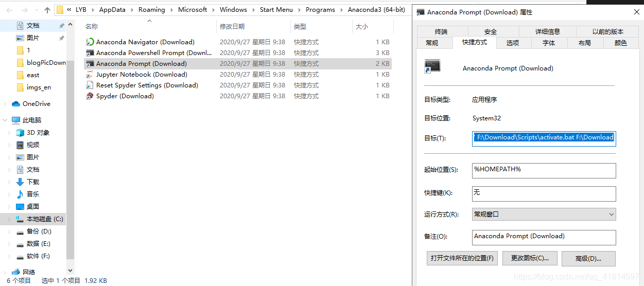
Task: Click the 打开文件所在的位置 button
Action: pyautogui.click(x=462, y=258)
